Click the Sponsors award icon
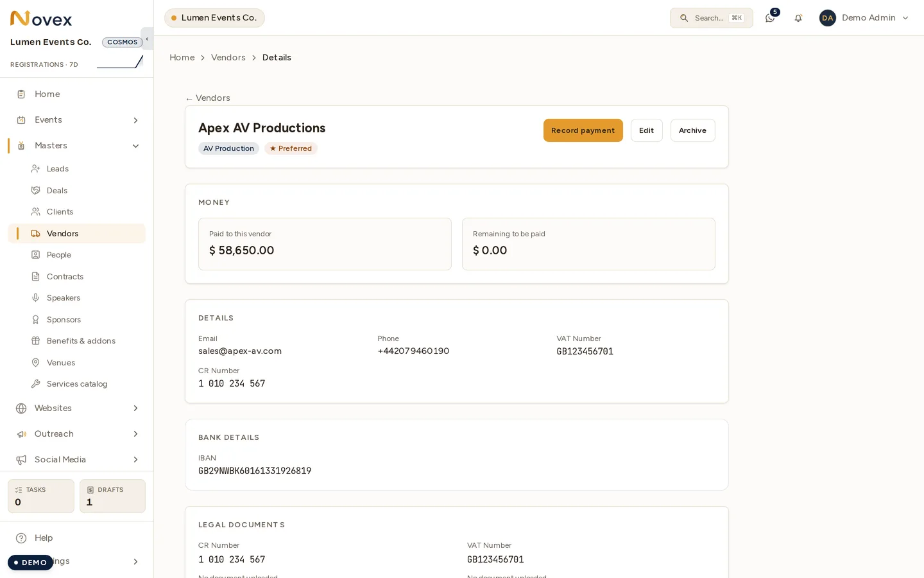The height and width of the screenshot is (578, 924). click(x=36, y=320)
